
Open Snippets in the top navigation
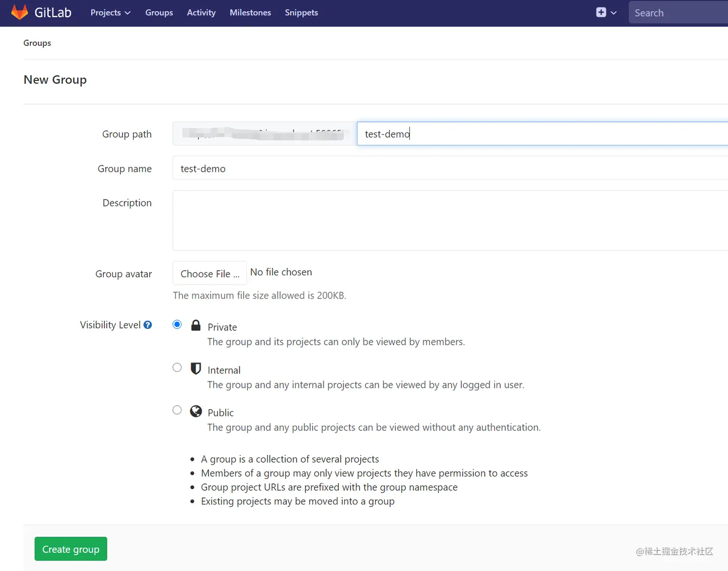[x=301, y=13]
